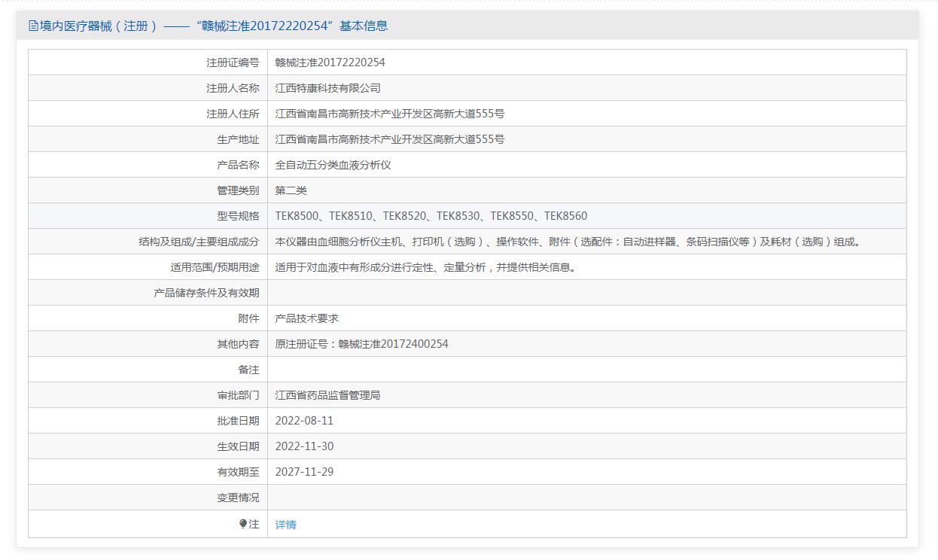Image resolution: width=938 pixels, height=560 pixels.
Task: Click registrant name 江西特康科技有限公司
Action: pos(328,88)
